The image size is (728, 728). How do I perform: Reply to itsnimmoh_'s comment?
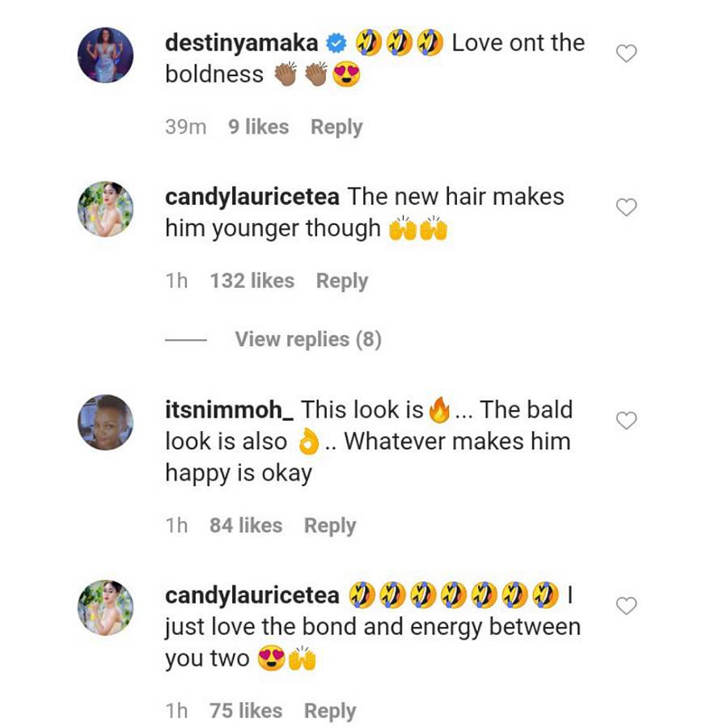[330, 525]
